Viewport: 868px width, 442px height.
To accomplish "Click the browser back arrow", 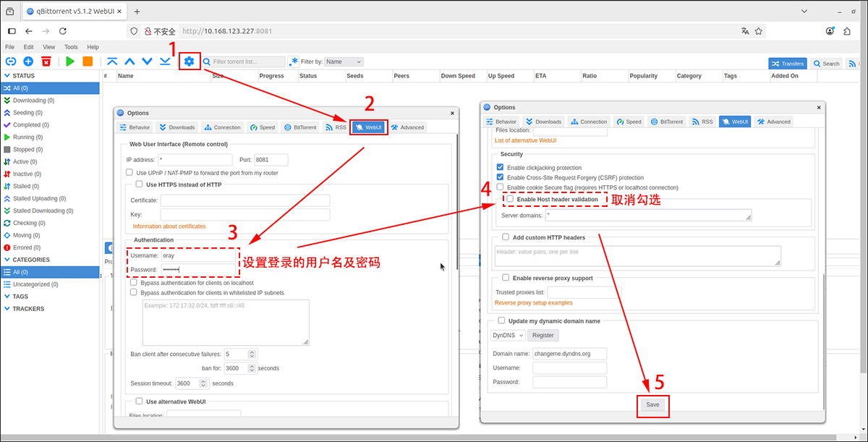I will (29, 31).
